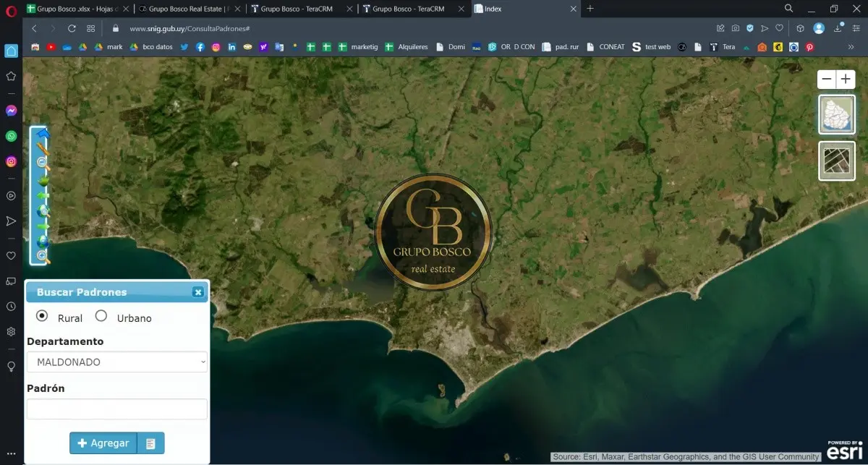Open the 'test web' bookmark
Image resolution: width=868 pixels, height=465 pixels.
pos(651,47)
